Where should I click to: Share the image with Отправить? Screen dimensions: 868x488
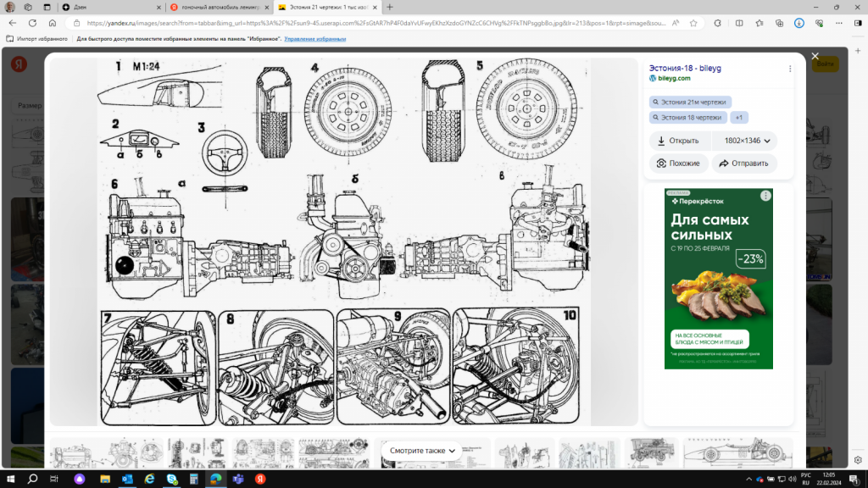pos(743,164)
